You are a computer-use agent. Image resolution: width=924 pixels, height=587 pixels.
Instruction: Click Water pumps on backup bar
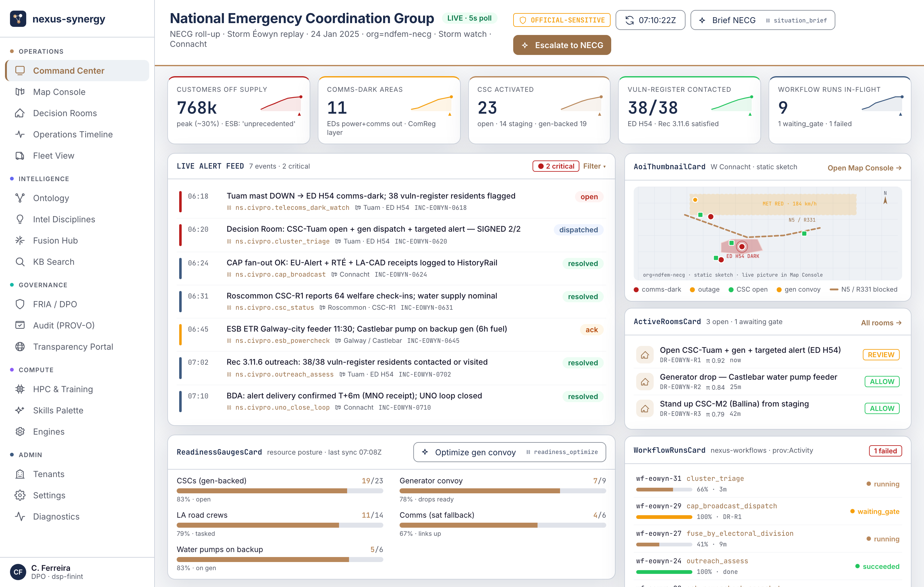(280, 559)
